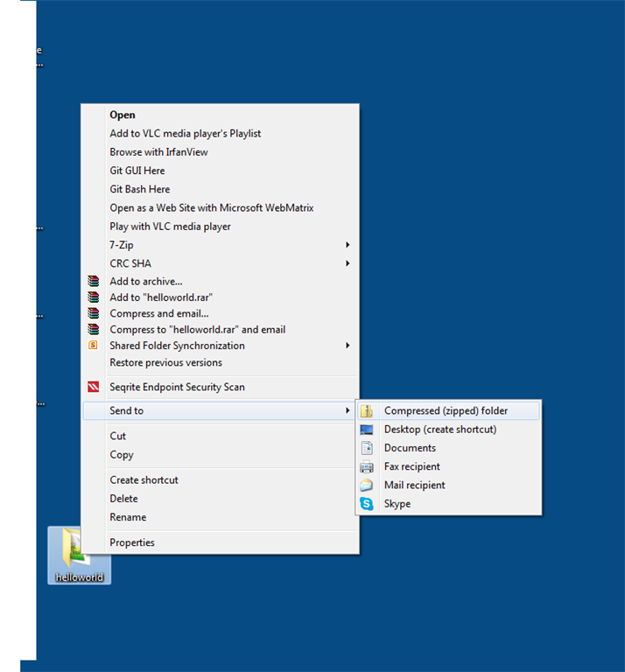Choose Rename from the context menu
This screenshot has height=672, width=625.
coord(221,517)
